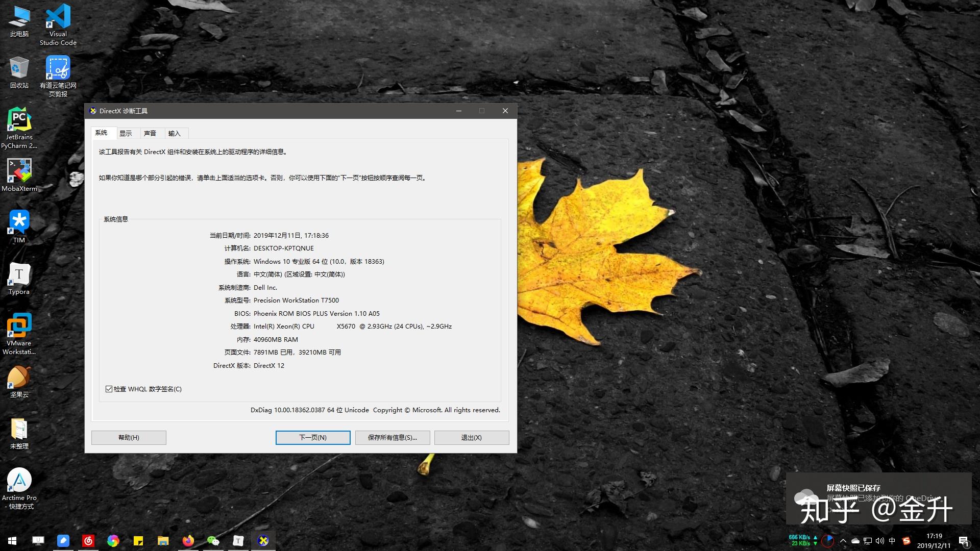Viewport: 980px width, 551px height.
Task: Open WeChat from the taskbar
Action: [213, 541]
